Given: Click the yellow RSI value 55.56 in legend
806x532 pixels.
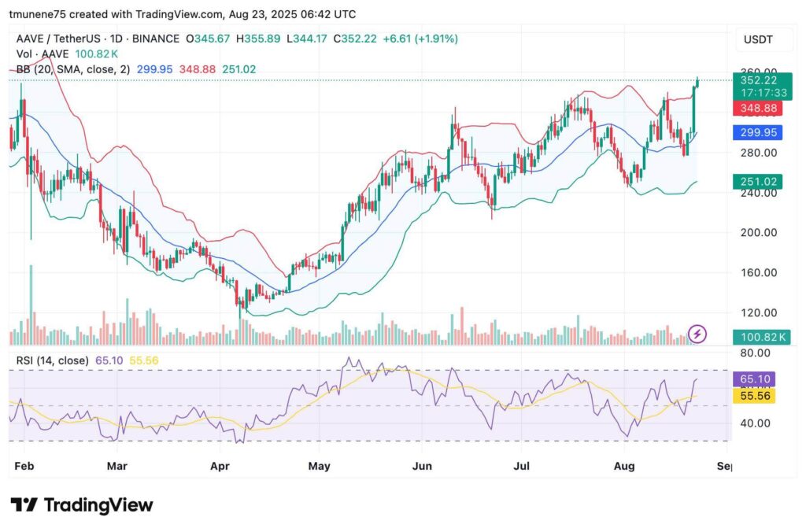Looking at the screenshot, I should pos(144,361).
